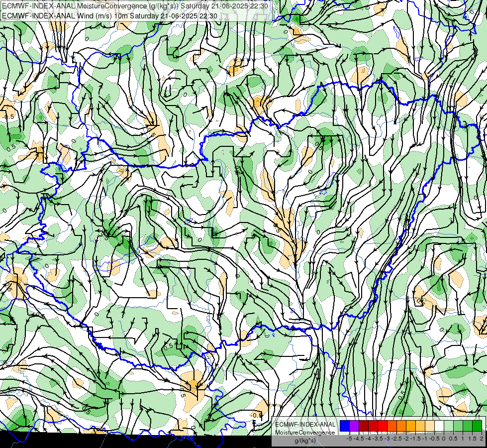
Task: Click the legend tick value 2
Action: (x=482, y=439)
